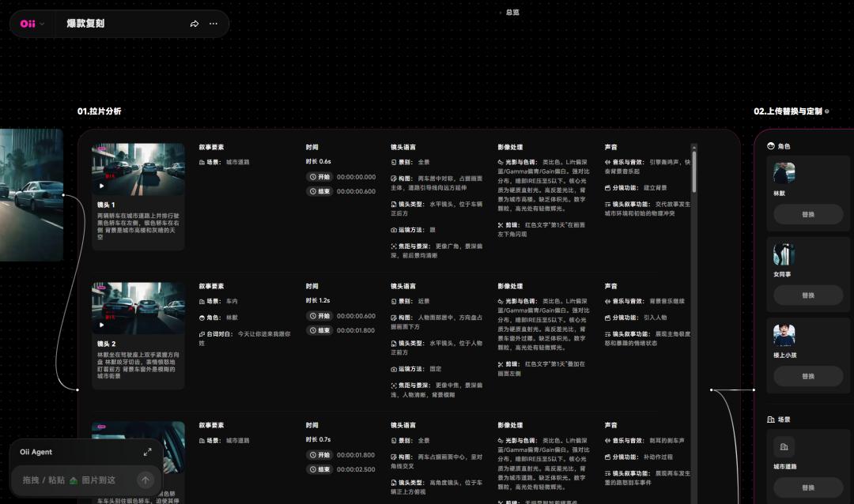This screenshot has height=504, width=854.
Task: Click the 景别 icon in 镜头 1 row
Action: (x=394, y=162)
